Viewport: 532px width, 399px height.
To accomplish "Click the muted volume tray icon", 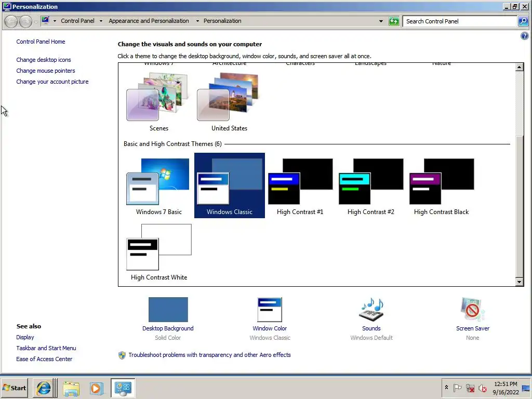I will click(482, 388).
